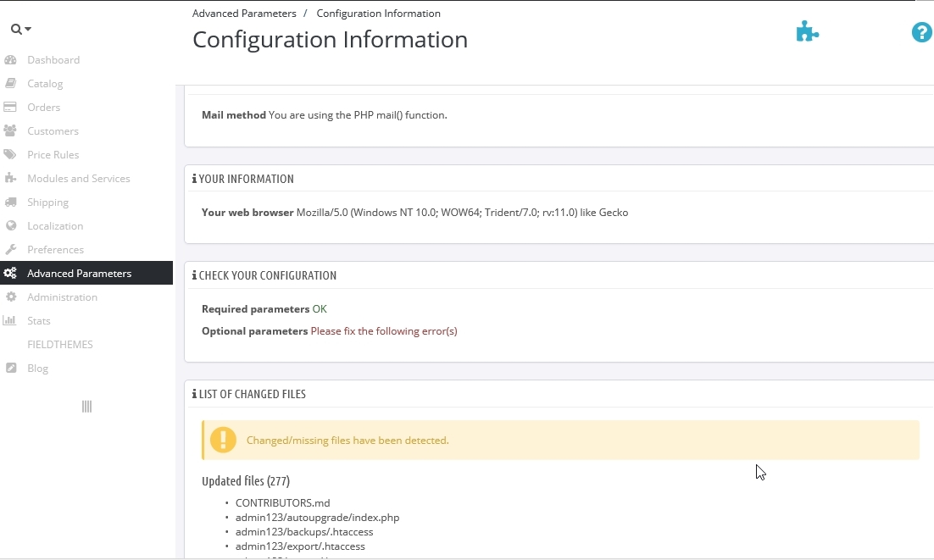Click the Dashboard sidebar icon

coord(10,60)
